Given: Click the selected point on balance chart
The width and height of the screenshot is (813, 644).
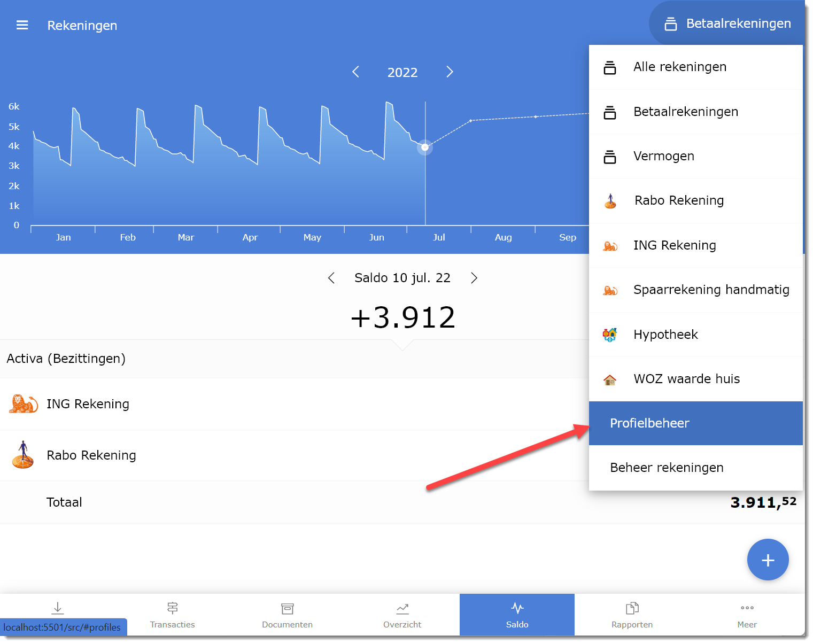Looking at the screenshot, I should [x=425, y=147].
